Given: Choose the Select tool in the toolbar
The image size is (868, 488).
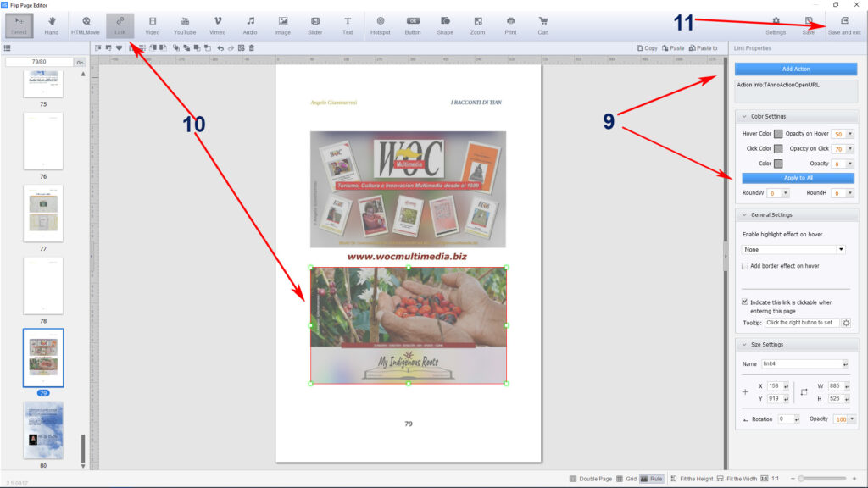Looking at the screenshot, I should pyautogui.click(x=19, y=25).
